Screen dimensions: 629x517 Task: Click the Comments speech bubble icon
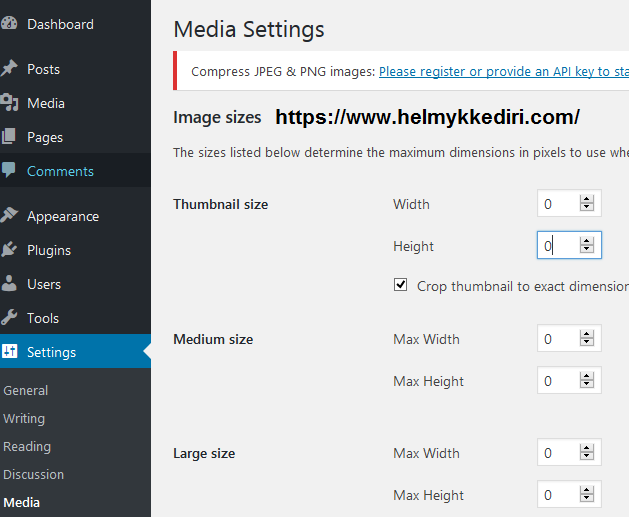click(10, 171)
